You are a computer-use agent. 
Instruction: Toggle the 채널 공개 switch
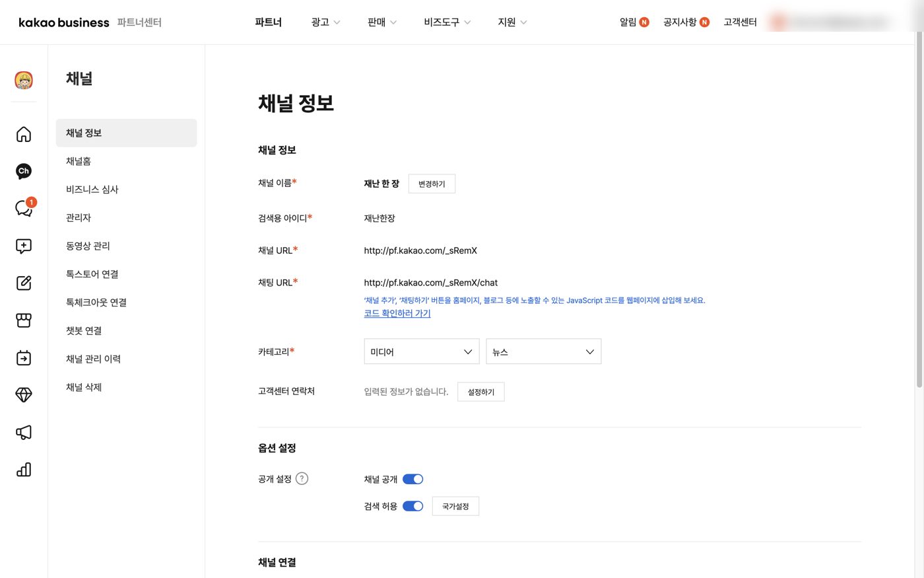(413, 479)
